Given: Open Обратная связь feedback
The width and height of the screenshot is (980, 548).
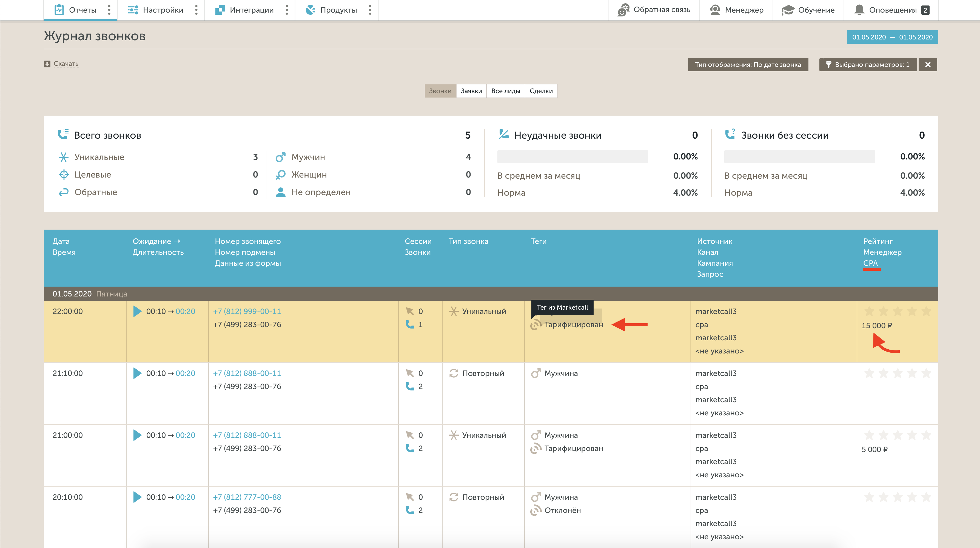Looking at the screenshot, I should (x=654, y=10).
